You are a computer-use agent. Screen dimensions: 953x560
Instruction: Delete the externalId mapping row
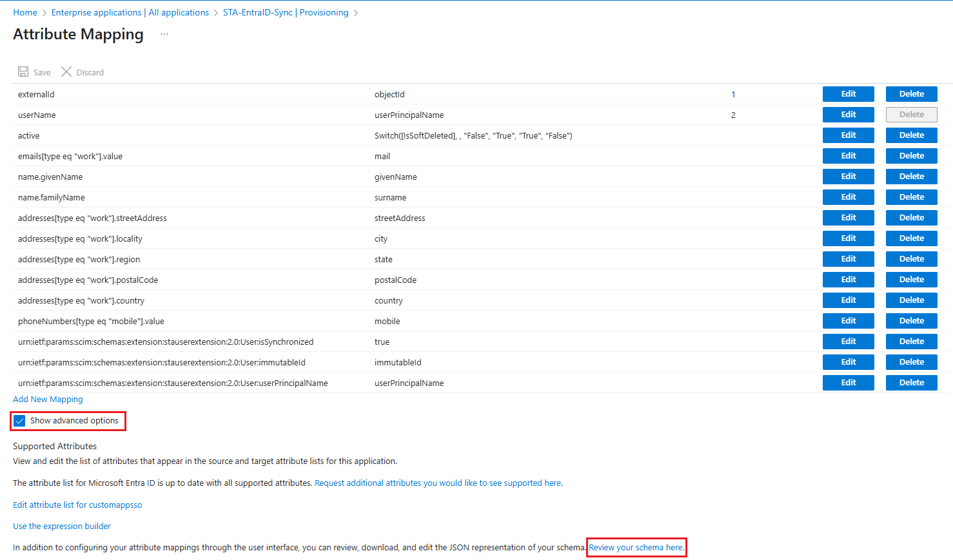(911, 94)
